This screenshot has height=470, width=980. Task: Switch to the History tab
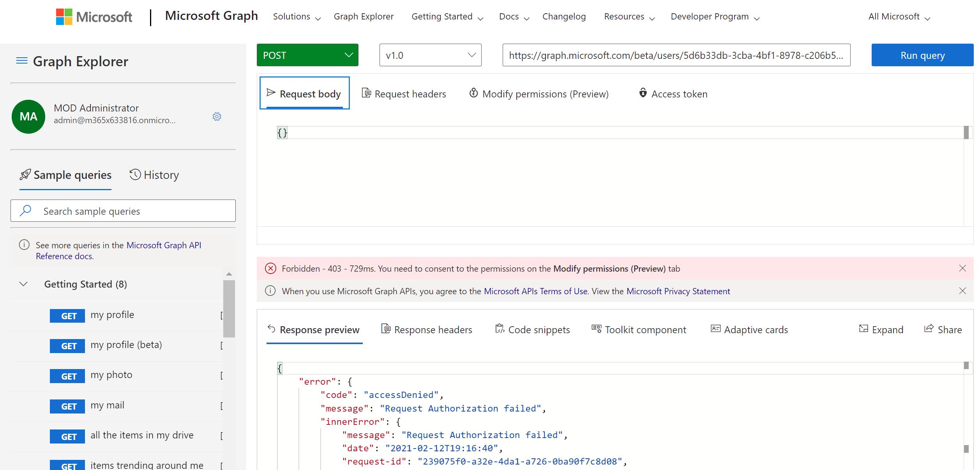[154, 175]
